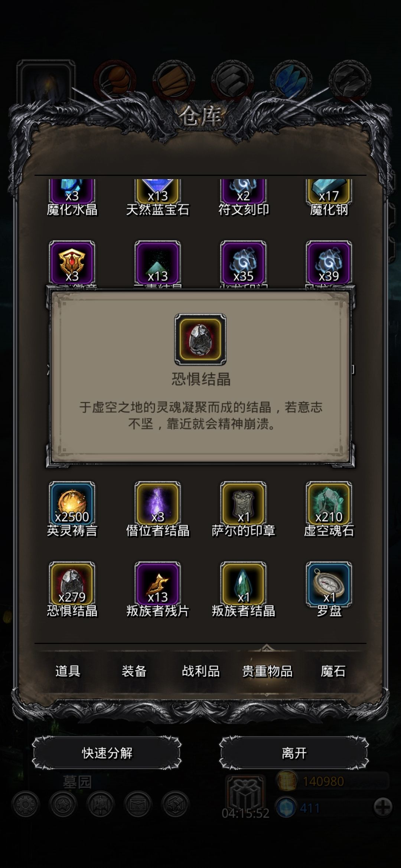Select the 魔化钢 x17 item
Screen dimensions: 401x868
coord(329,192)
